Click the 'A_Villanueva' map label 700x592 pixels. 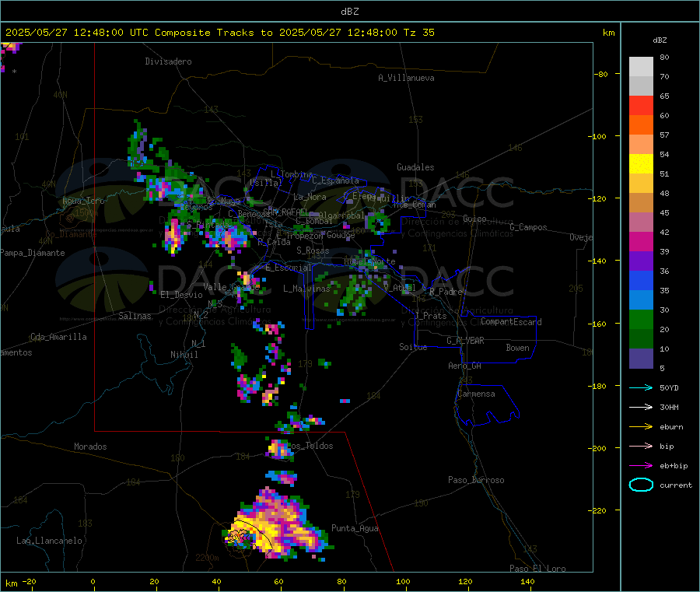point(406,78)
